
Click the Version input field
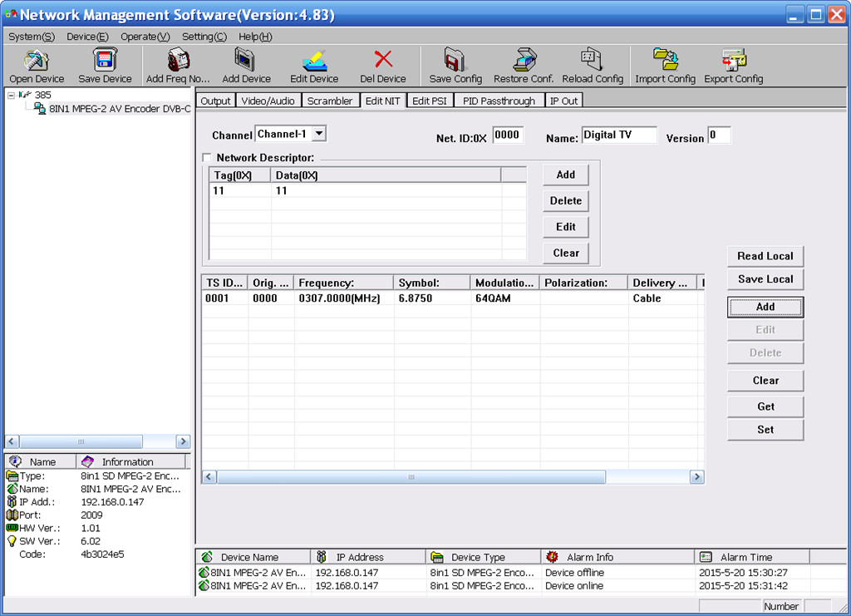click(x=720, y=136)
